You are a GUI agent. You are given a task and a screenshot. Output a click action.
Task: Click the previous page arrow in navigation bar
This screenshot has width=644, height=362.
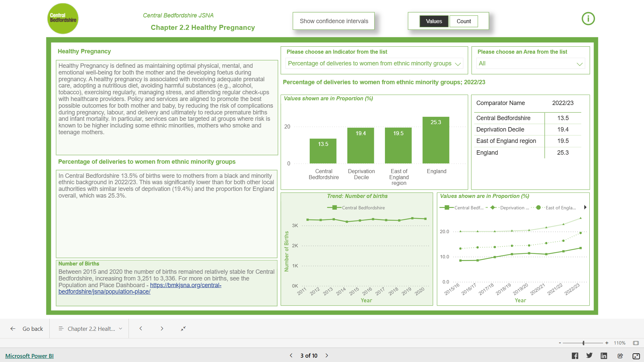[x=141, y=329]
